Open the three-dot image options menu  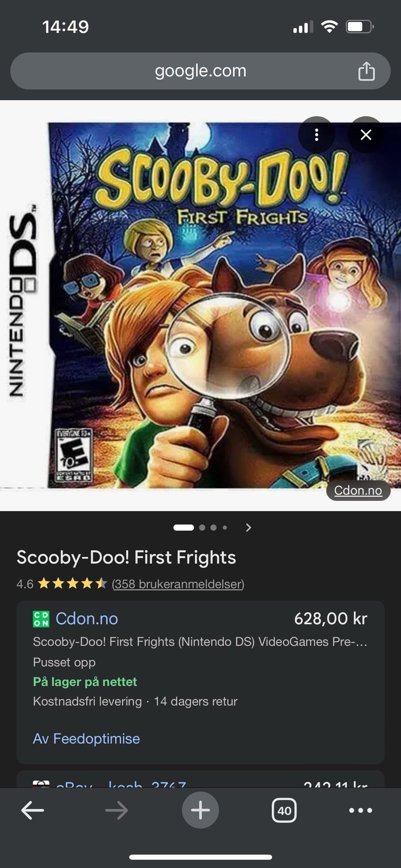pyautogui.click(x=317, y=135)
